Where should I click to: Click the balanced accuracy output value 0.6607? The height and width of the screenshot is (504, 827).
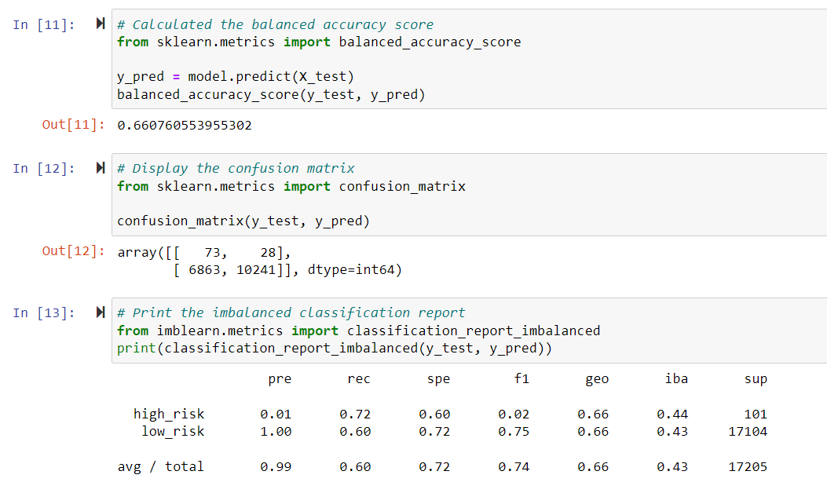coord(185,126)
